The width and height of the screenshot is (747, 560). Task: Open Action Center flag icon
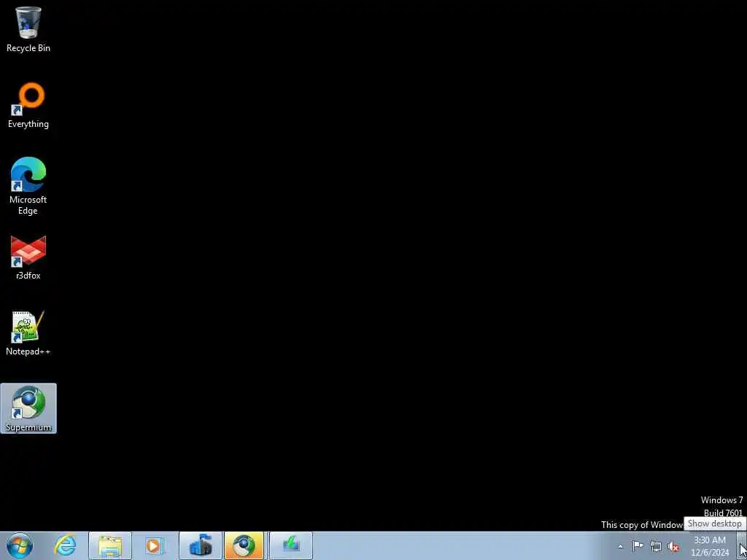point(638,545)
